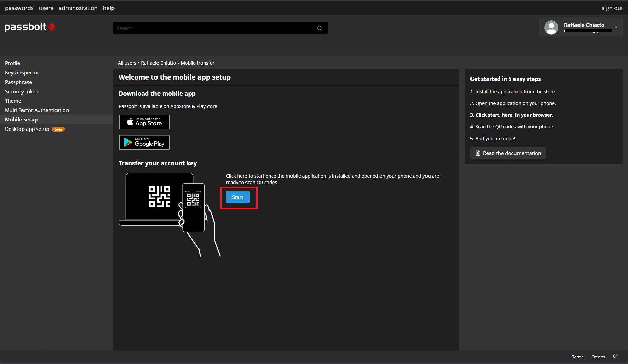Click the heart icon in the footer
The height and width of the screenshot is (364, 628).
[615, 357]
